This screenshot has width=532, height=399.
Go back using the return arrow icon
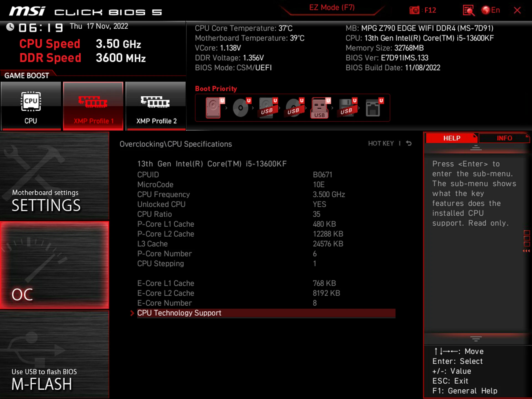coord(409,143)
